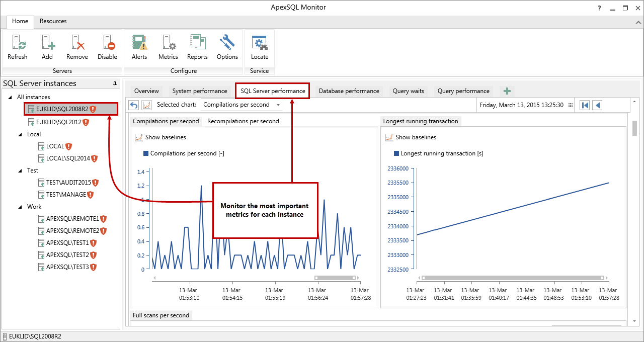Toggle Compilations per second legend series
The image size is (644, 342).
click(184, 153)
